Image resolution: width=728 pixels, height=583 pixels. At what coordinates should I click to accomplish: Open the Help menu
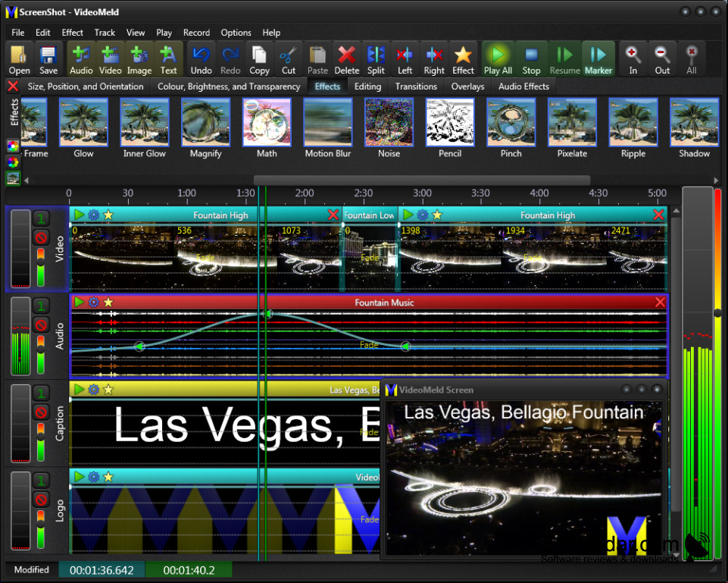(x=271, y=33)
